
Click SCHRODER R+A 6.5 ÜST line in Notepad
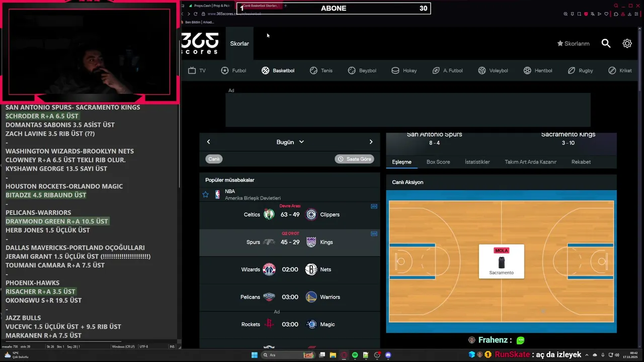(x=42, y=116)
